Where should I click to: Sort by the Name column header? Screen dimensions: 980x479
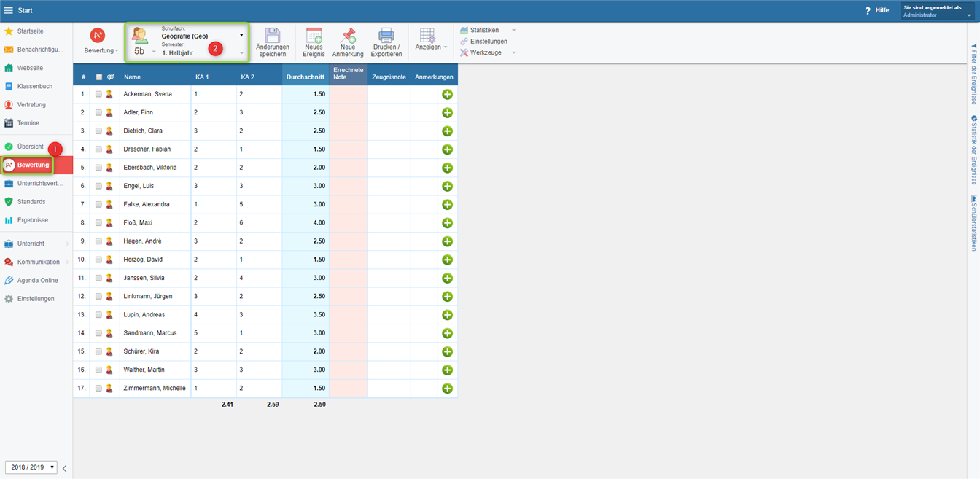[x=132, y=77]
